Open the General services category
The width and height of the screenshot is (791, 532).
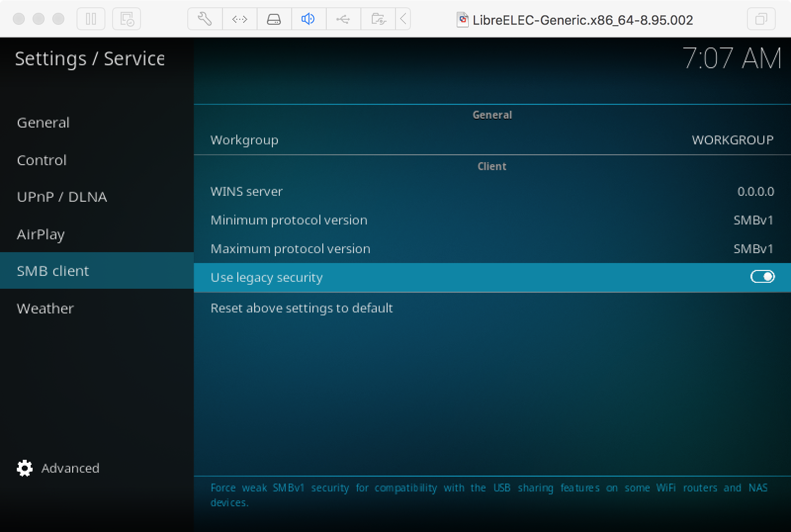[x=44, y=123]
